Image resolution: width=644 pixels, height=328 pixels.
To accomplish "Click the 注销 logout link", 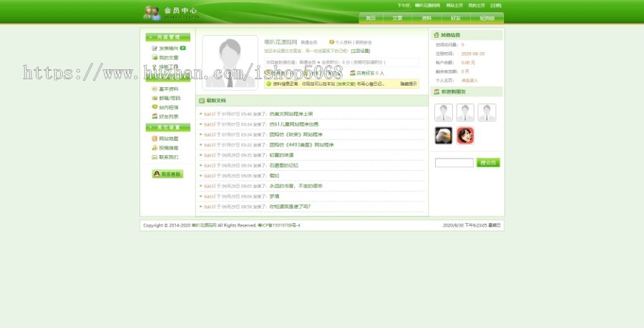I will tap(496, 5).
